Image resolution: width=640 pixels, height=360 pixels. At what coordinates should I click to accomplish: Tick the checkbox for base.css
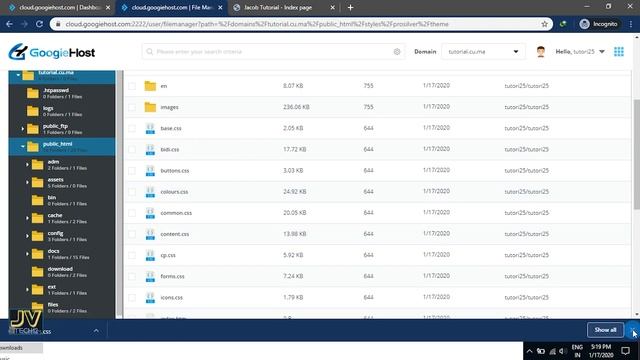[x=132, y=128]
